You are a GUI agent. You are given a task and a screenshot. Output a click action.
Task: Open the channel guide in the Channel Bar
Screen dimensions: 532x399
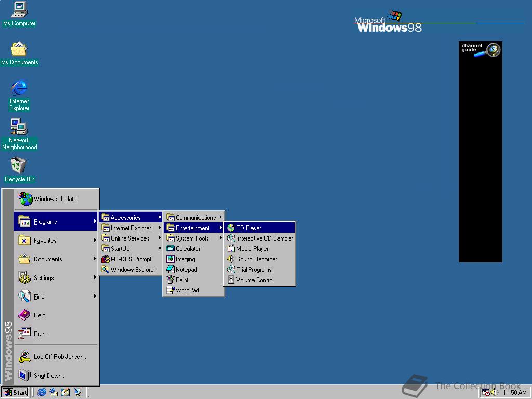481,50
